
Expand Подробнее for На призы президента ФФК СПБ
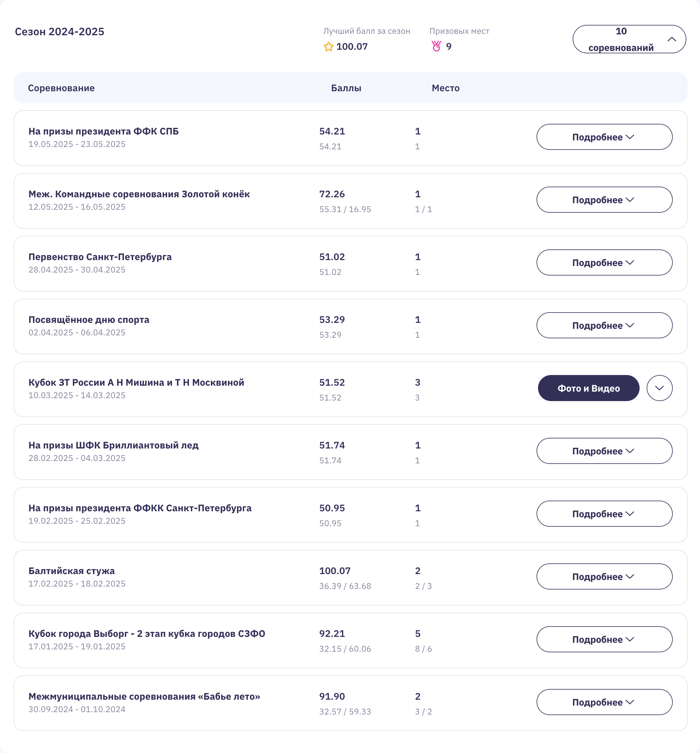(x=604, y=137)
